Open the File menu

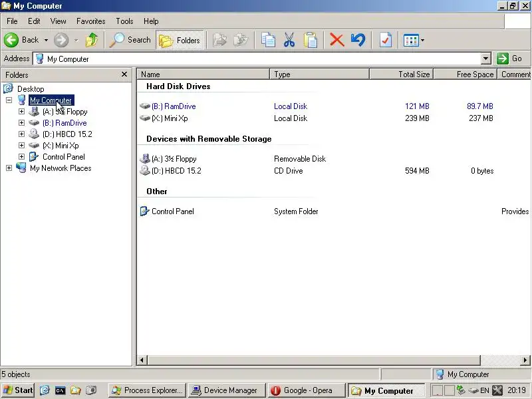point(12,21)
